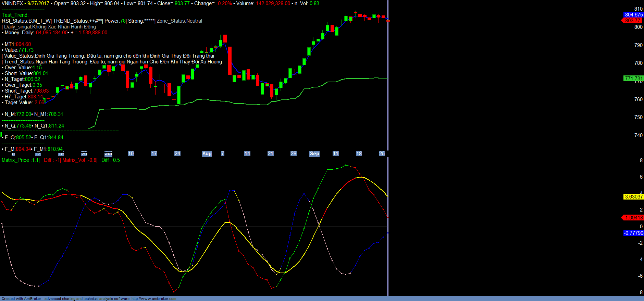Jump to date marker 14 on axis
Screen dimensions: 644x301
click(x=247, y=154)
